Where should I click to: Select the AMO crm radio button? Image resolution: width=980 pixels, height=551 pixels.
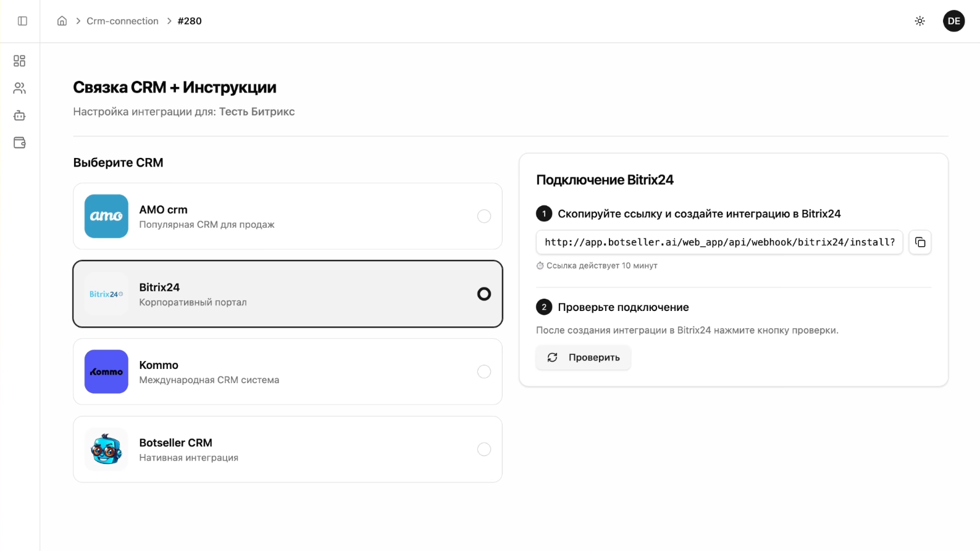tap(484, 217)
